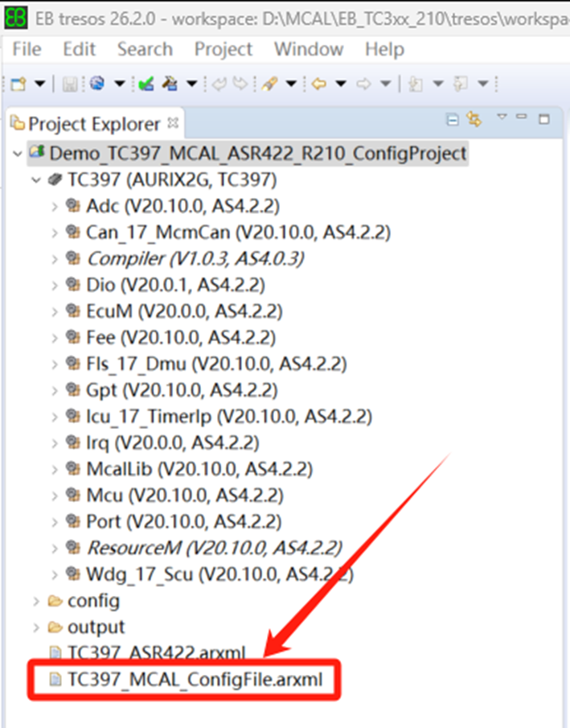Select Irq (V20.0.0, AS4.2.2) module
This screenshot has height=728, width=570.
pos(172,443)
